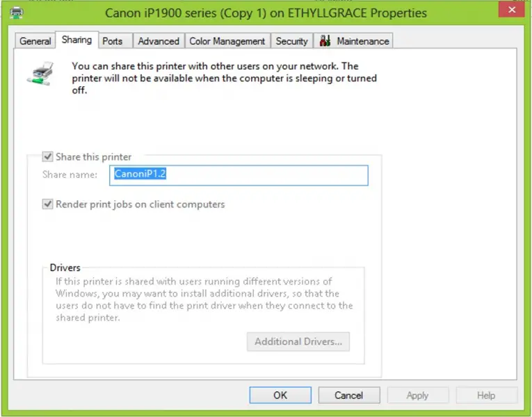
Task: Click the Additional Drivers button
Action: 298,341
